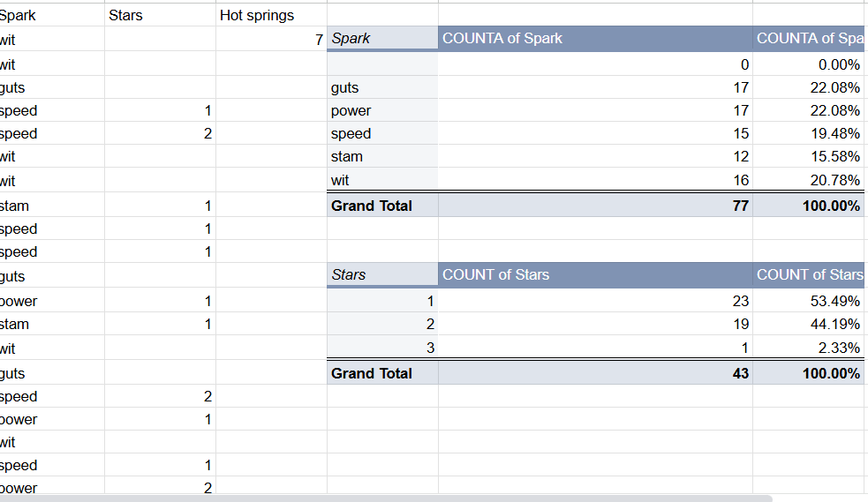Screen dimensions: 868x502
Task: Select the 2.33% cell
Action: (x=808, y=348)
